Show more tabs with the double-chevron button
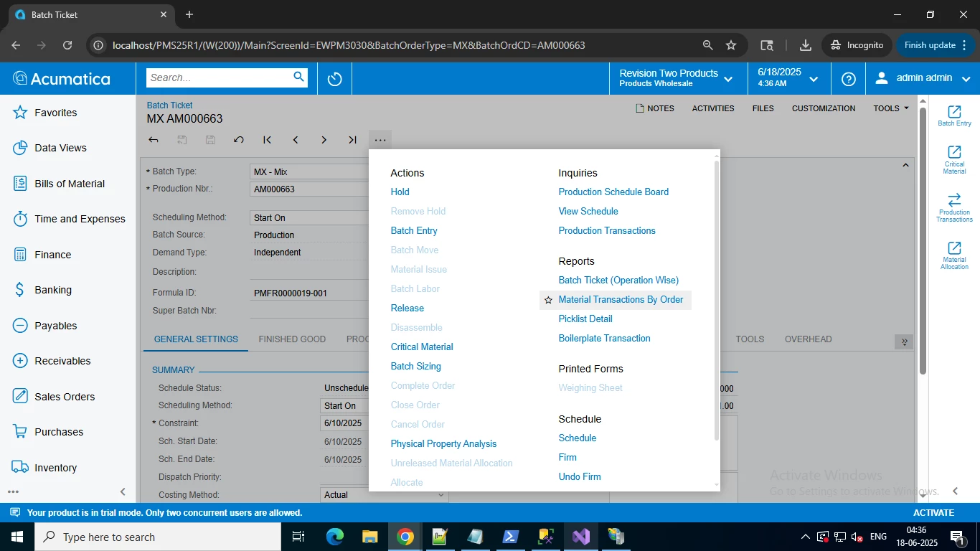 904,342
